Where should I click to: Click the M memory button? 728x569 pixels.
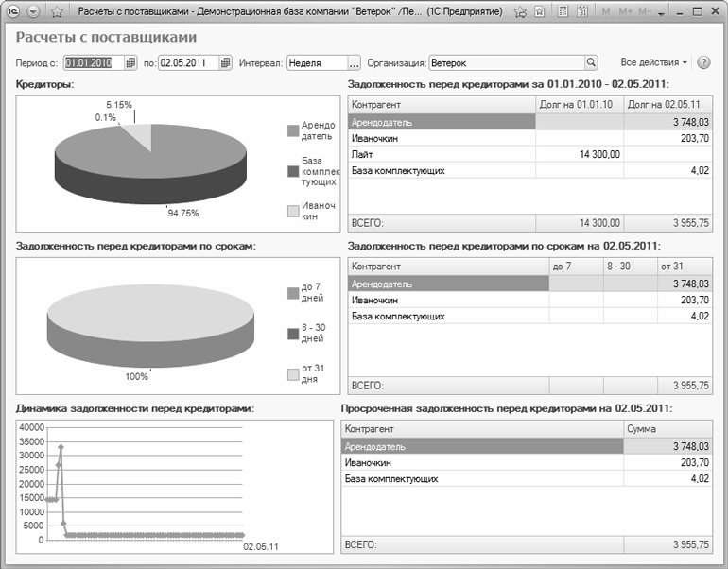tap(605, 11)
